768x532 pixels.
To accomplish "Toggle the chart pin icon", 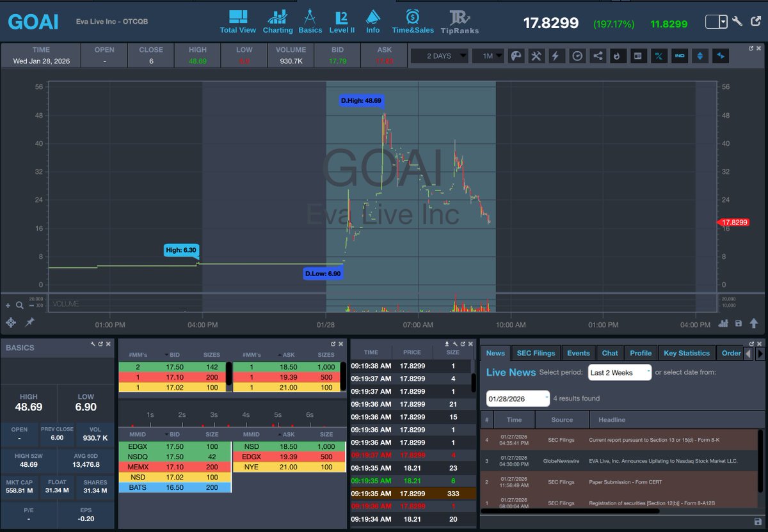I will 29,323.
